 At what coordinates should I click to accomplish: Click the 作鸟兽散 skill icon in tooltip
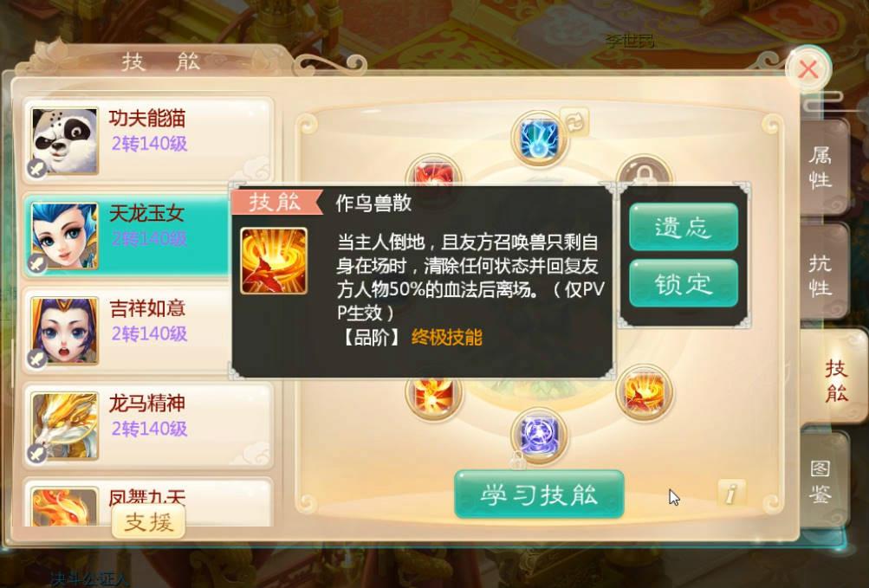[x=274, y=261]
